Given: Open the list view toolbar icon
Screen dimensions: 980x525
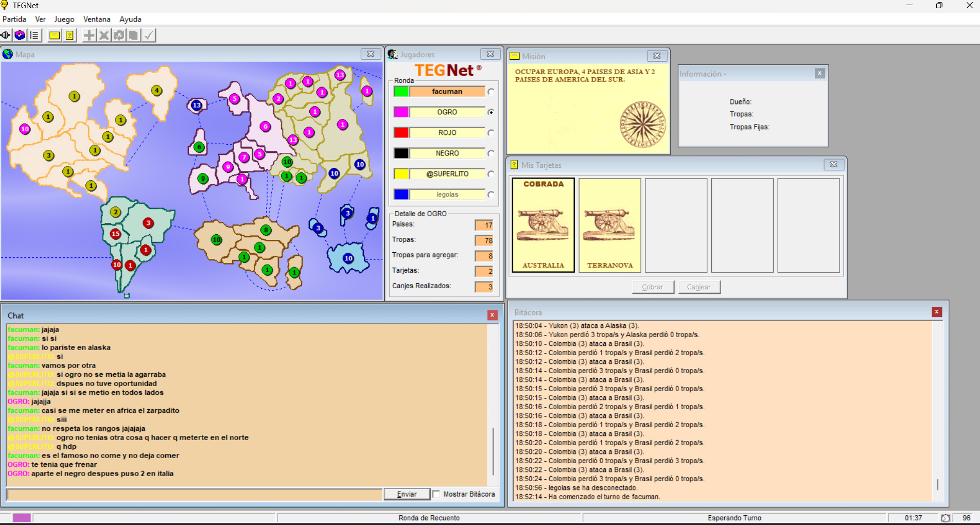Looking at the screenshot, I should [x=34, y=35].
